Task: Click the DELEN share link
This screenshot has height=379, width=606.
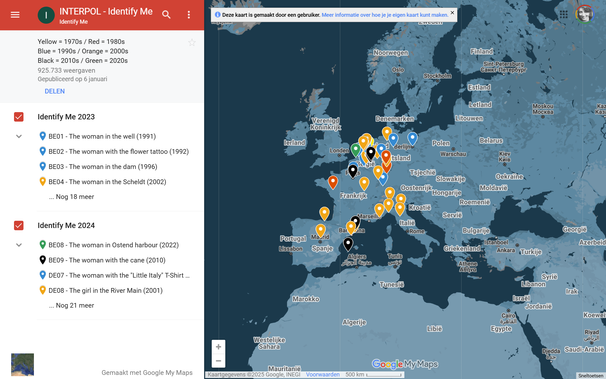Action: point(54,91)
